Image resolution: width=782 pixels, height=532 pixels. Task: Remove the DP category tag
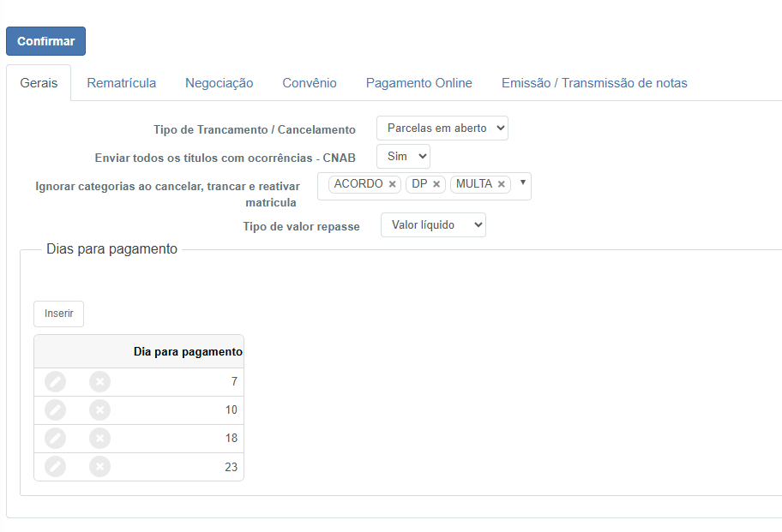(436, 184)
